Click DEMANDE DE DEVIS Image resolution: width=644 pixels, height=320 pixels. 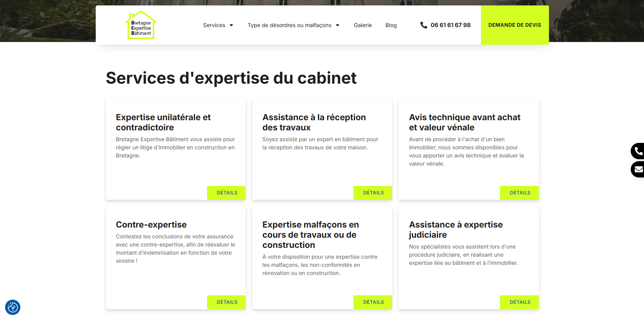514,25
